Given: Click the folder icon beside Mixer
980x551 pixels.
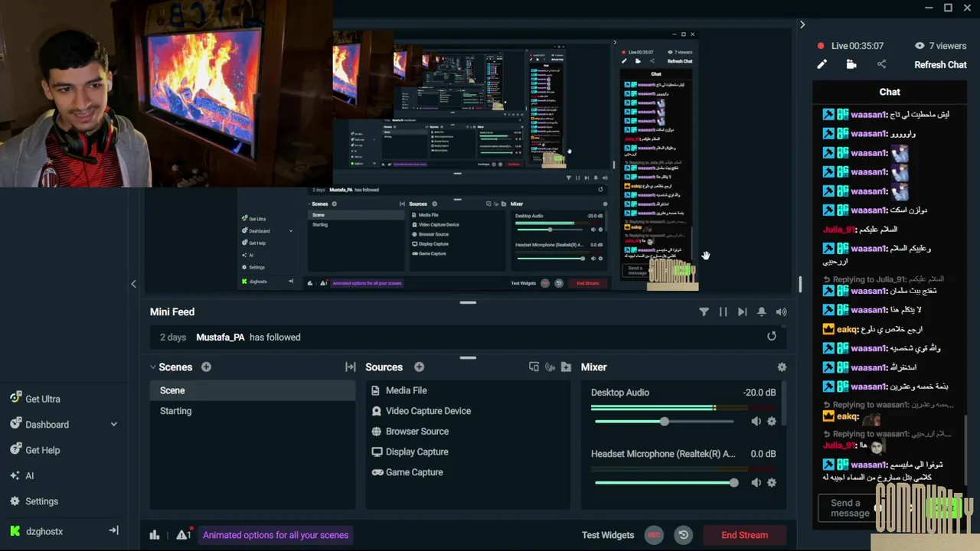Looking at the screenshot, I should pos(566,367).
